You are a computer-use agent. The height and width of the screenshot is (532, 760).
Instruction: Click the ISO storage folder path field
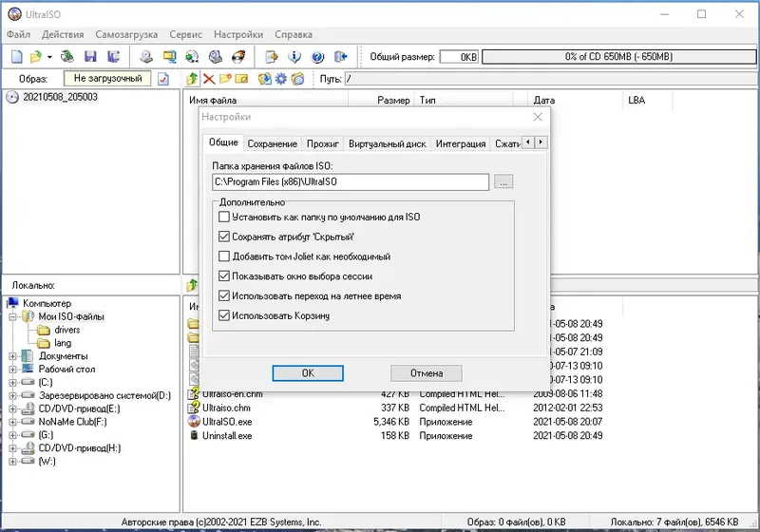tap(351, 181)
